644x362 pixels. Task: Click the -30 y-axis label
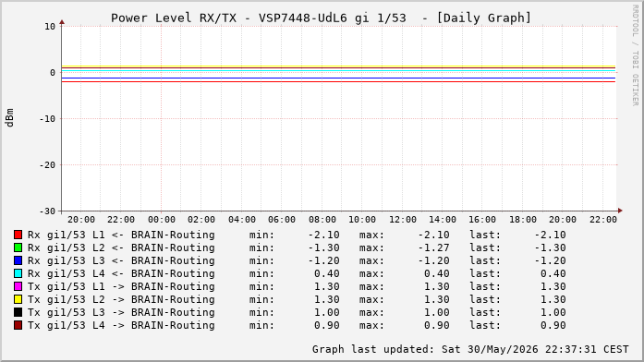coord(47,211)
